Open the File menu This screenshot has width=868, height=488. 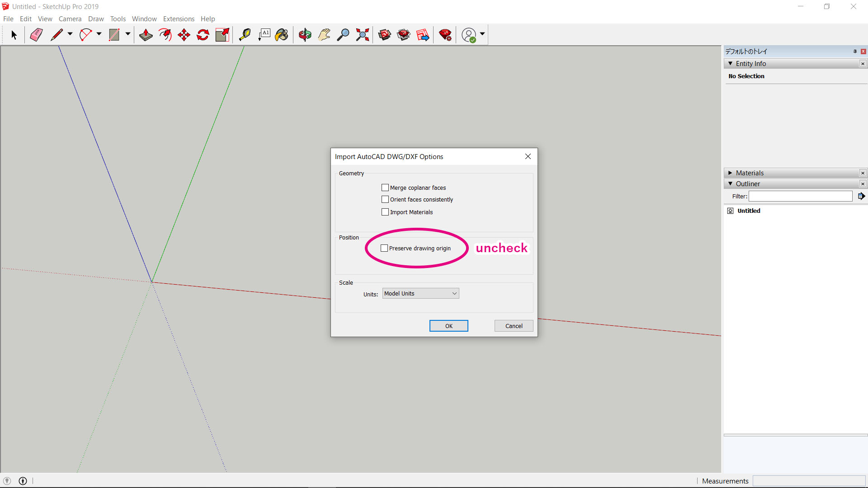(8, 19)
